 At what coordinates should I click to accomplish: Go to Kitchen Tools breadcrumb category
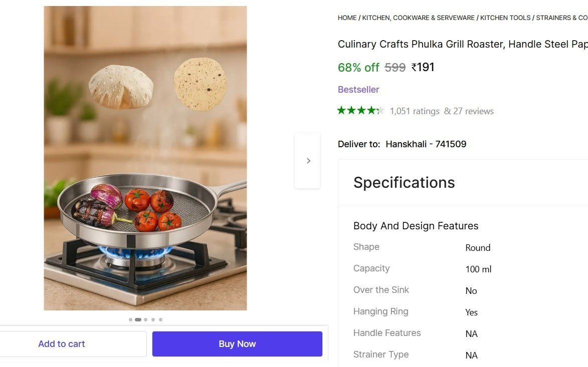tap(505, 18)
